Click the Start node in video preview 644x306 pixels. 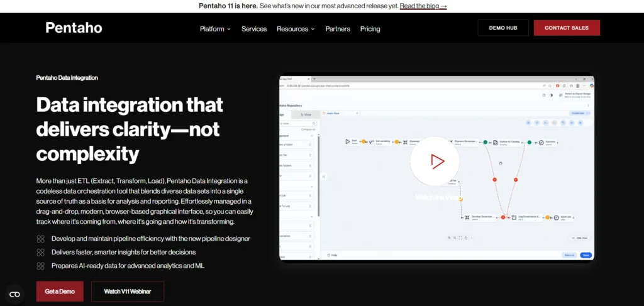coord(352,141)
